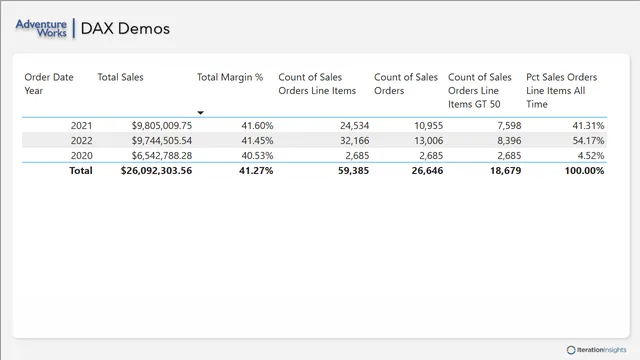Click the $6,542,788.28 sales value

[162, 156]
